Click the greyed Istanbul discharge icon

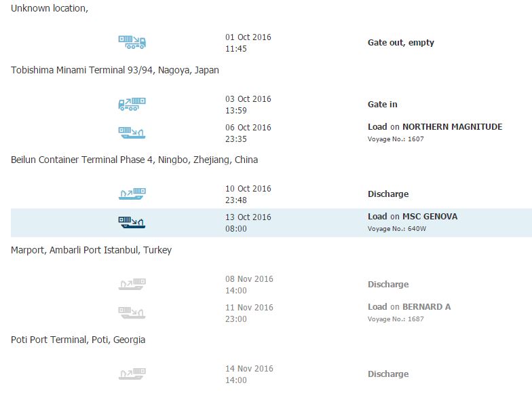point(132,284)
